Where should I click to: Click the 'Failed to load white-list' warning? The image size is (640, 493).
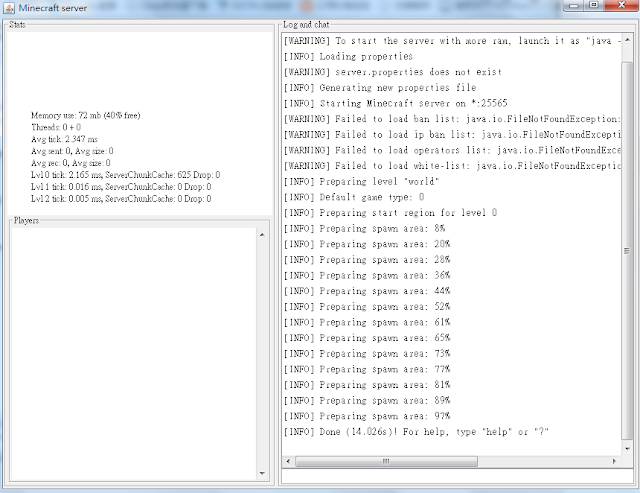tap(452, 166)
